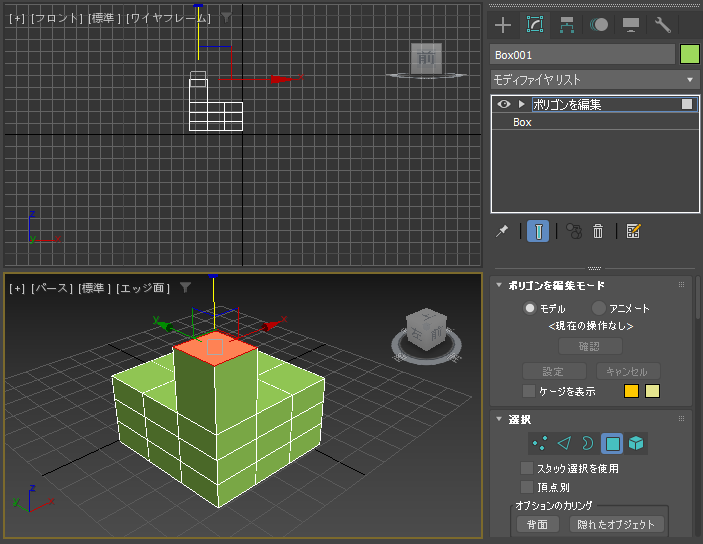Open front viewport [+] menu
This screenshot has width=703, height=544.
click(x=17, y=18)
